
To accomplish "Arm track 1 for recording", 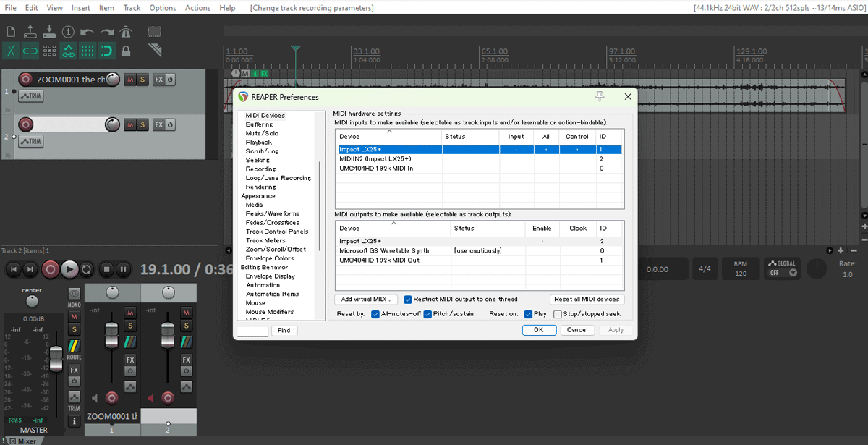I will [x=25, y=80].
